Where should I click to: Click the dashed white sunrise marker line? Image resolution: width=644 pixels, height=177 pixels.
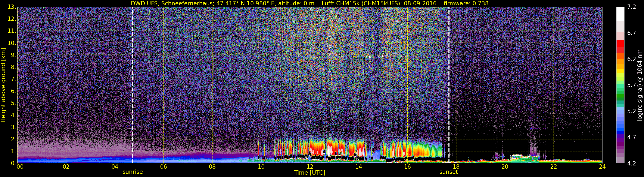[133, 85]
